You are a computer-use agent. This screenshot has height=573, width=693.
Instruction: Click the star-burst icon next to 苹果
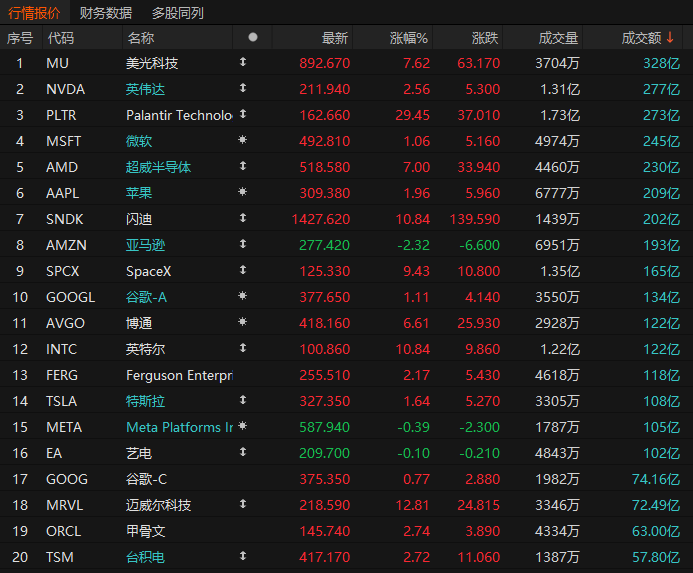[242, 192]
